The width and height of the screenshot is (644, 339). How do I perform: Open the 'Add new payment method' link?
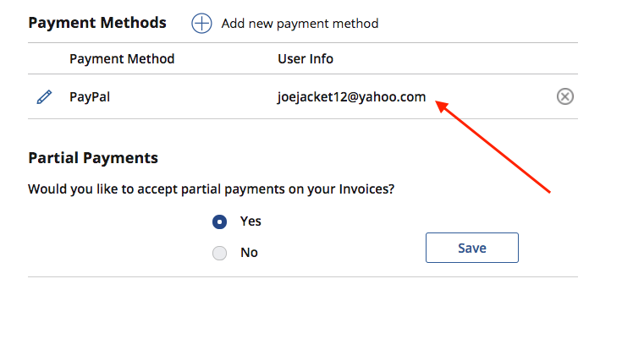[300, 24]
